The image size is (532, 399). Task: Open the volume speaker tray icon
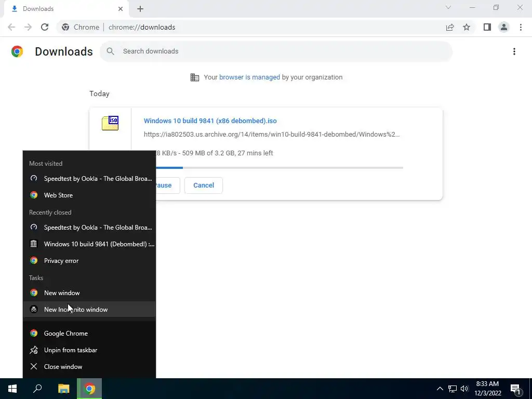tap(464, 389)
